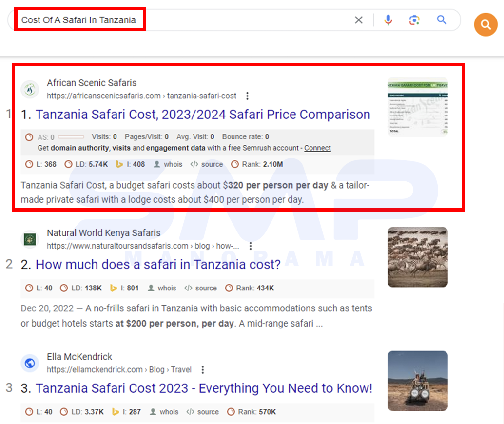This screenshot has height=424, width=504.
Task: Click L: 368 metric in first result
Action: pyautogui.click(x=41, y=164)
